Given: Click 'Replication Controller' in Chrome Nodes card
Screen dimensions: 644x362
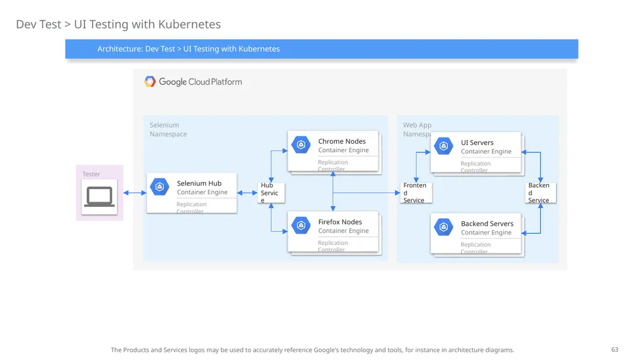Looking at the screenshot, I should point(333,165).
